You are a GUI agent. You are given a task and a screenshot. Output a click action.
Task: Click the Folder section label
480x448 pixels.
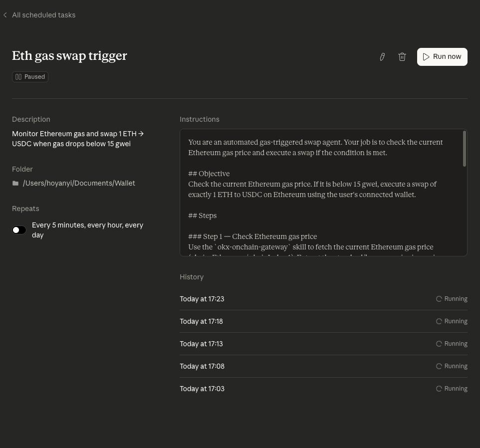[22, 169]
